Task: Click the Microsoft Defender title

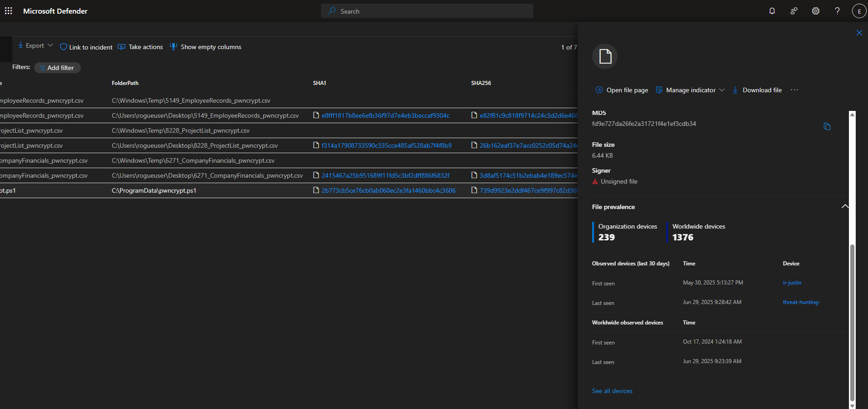Action: [55, 11]
